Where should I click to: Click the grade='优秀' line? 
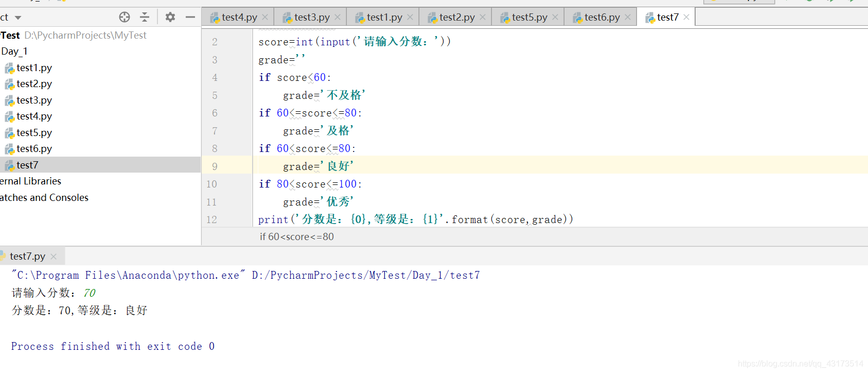(318, 202)
